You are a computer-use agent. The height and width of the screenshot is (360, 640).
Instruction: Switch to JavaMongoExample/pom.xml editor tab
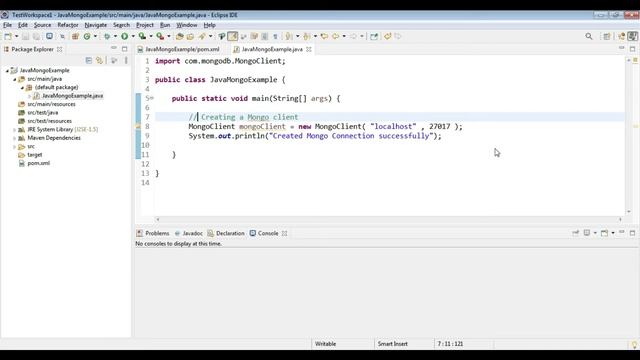pyautogui.click(x=182, y=49)
